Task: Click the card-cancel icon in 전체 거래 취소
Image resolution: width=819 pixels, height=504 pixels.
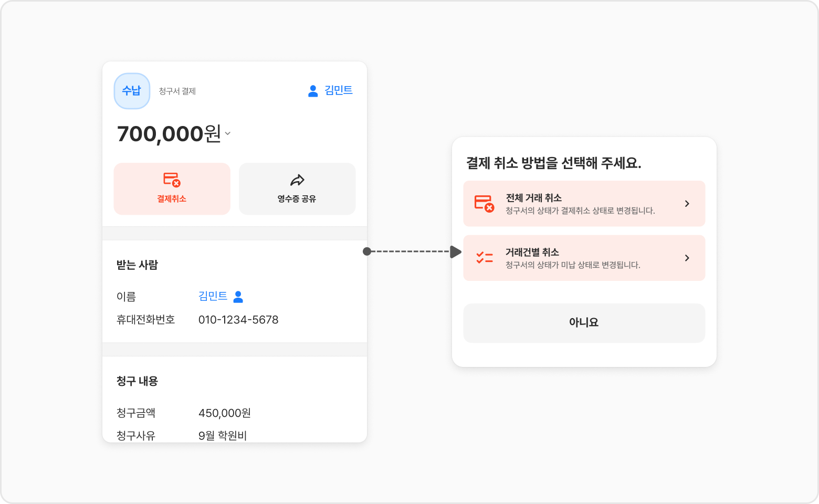Action: (x=484, y=203)
